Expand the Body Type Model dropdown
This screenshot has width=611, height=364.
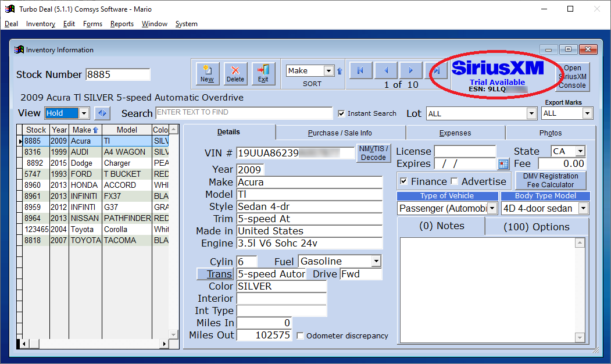point(583,209)
